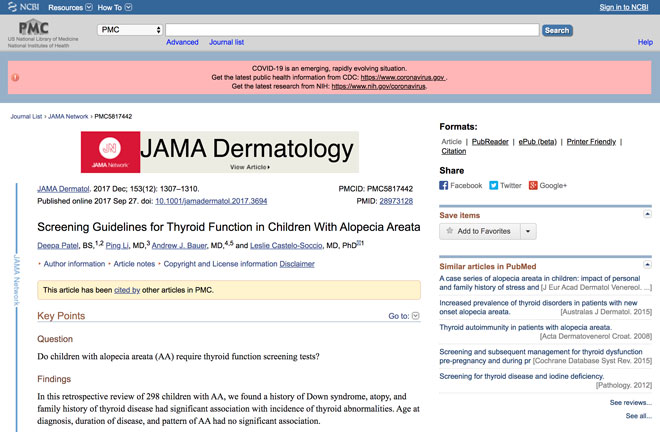Switch to PubReader format
Viewport: 660px width, 432px height.
(490, 141)
